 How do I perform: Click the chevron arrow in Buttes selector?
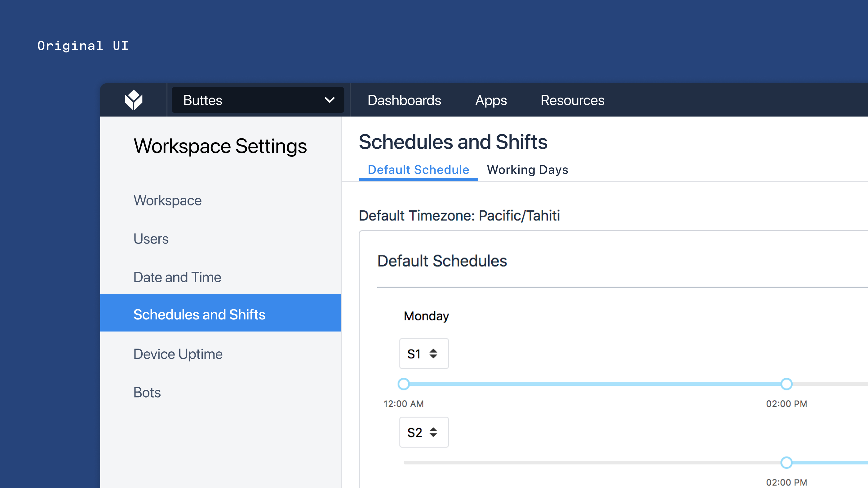(329, 100)
